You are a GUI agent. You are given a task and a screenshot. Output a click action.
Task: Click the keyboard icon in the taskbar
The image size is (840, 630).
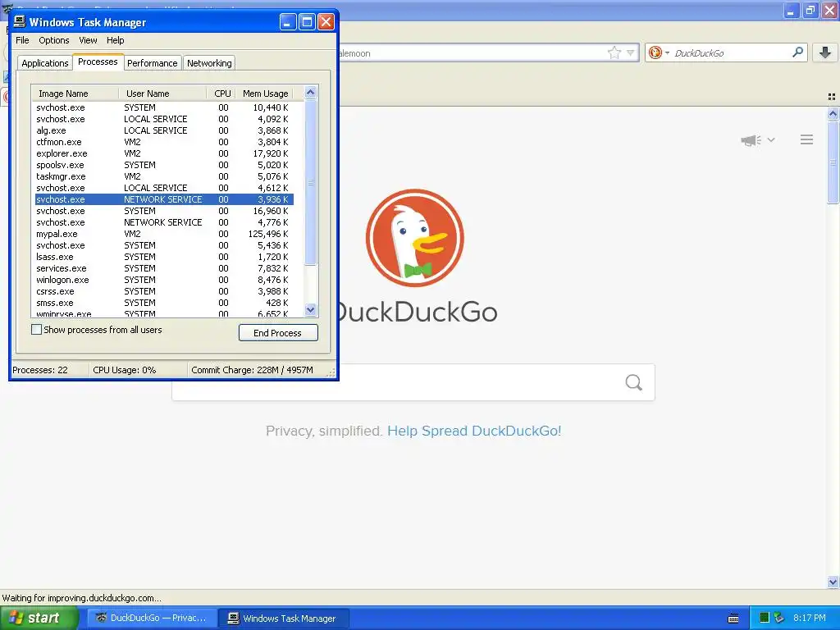733,619
